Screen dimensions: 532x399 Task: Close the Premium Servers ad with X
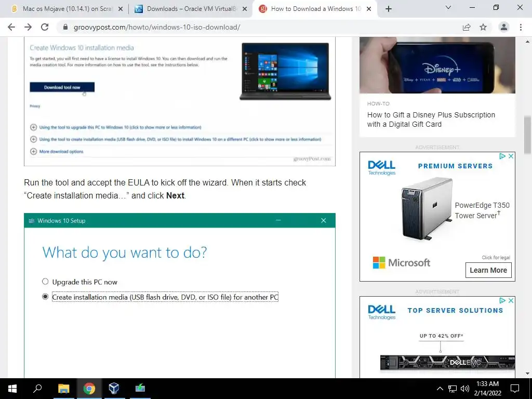[x=511, y=156]
